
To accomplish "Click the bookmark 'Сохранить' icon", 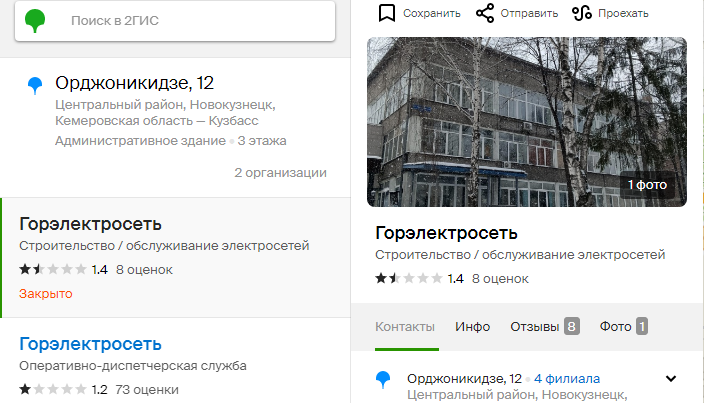I will (x=387, y=13).
